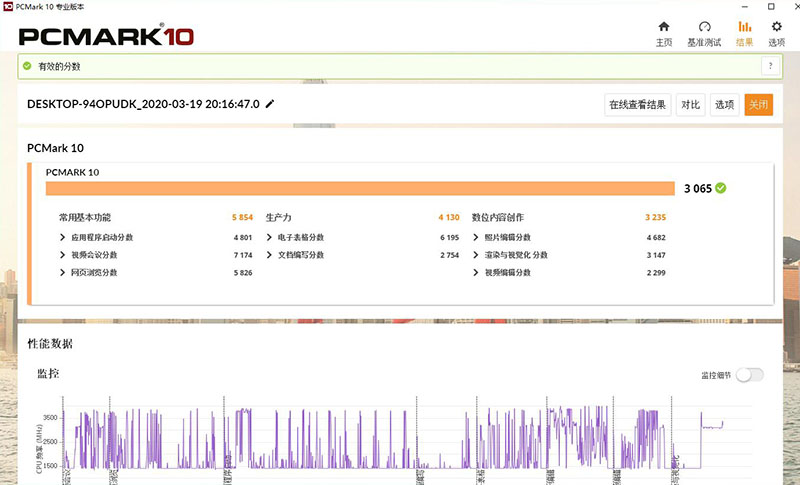Viewport: 800px width, 485px height.
Task: Open the 选项 gear icon in header
Action: (x=777, y=27)
